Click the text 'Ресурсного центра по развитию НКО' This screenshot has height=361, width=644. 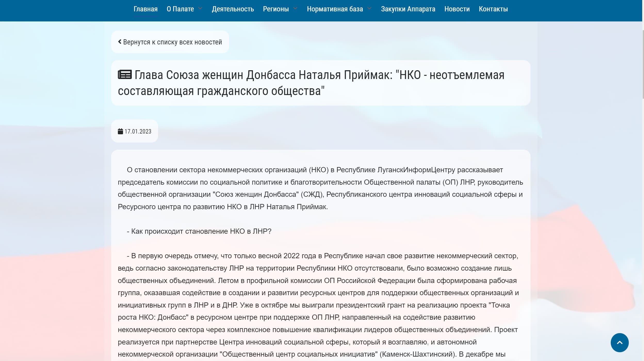tap(180, 207)
